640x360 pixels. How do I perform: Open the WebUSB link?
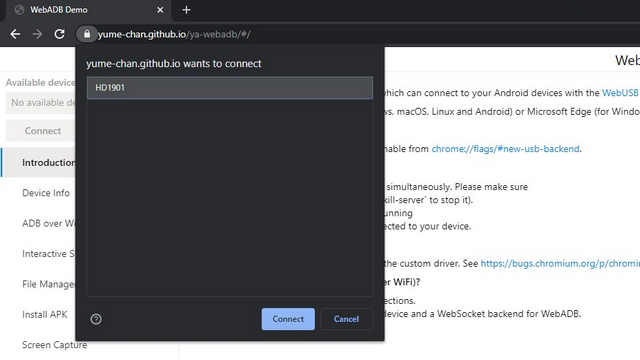click(x=620, y=93)
